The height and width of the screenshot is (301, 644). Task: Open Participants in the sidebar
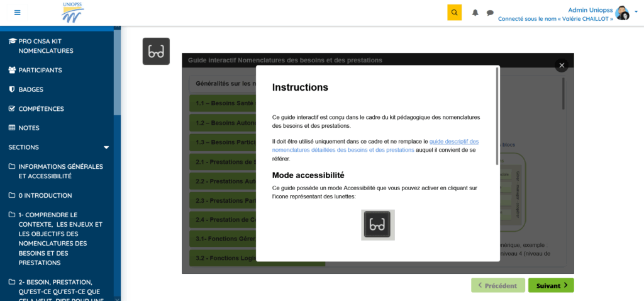40,70
